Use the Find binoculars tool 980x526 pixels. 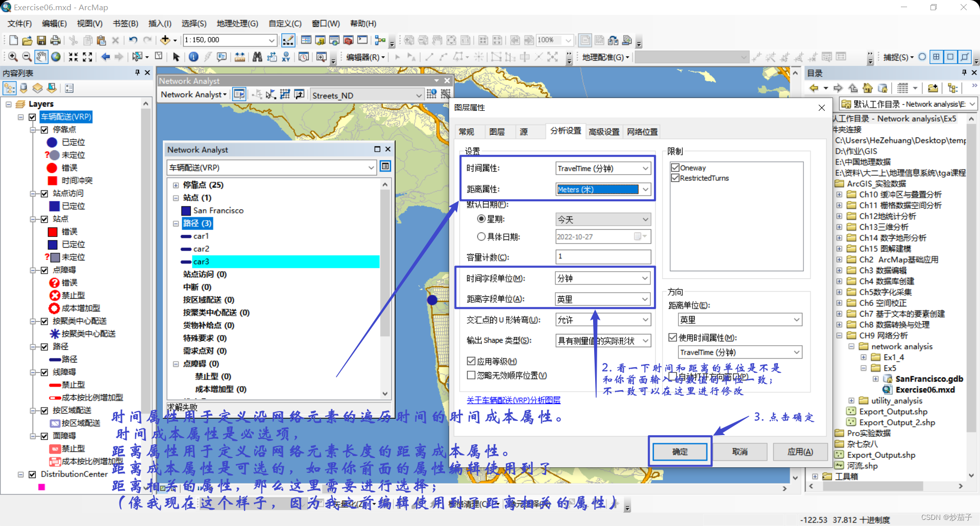tap(258, 57)
